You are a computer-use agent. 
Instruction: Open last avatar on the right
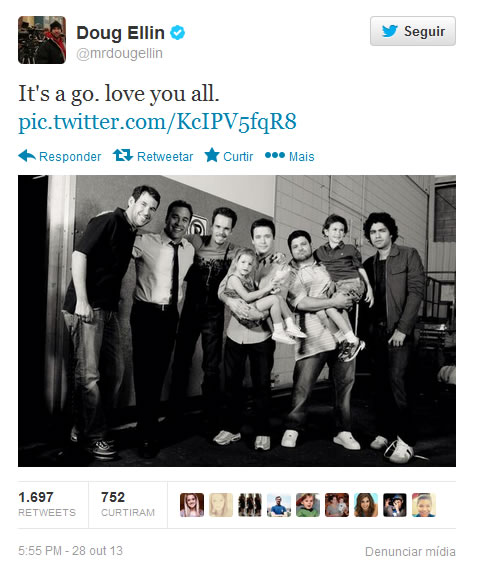point(424,505)
